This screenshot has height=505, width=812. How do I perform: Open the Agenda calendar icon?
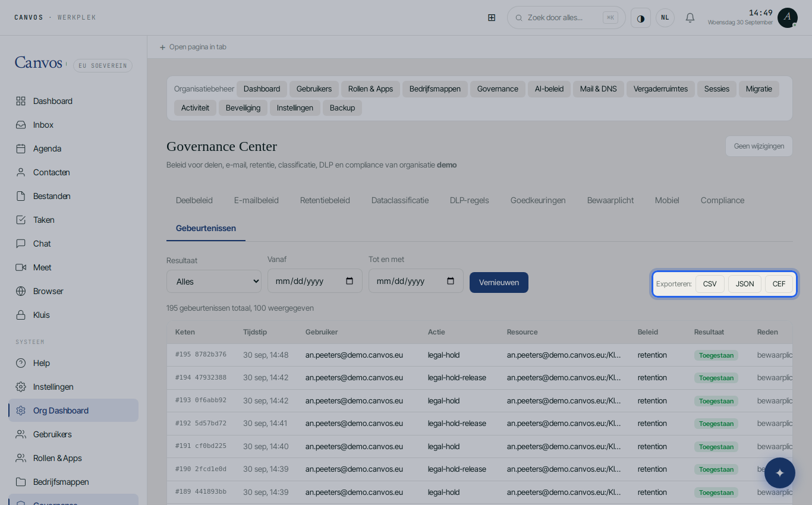point(21,149)
